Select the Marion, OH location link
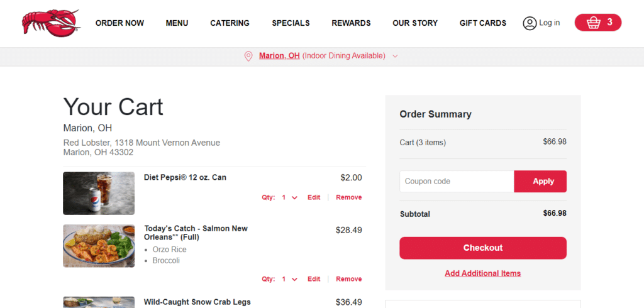This screenshot has height=308, width=644. [279, 56]
